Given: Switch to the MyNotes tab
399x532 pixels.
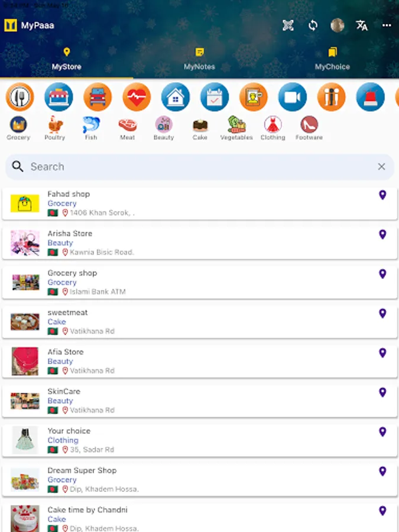Looking at the screenshot, I should [x=200, y=59].
